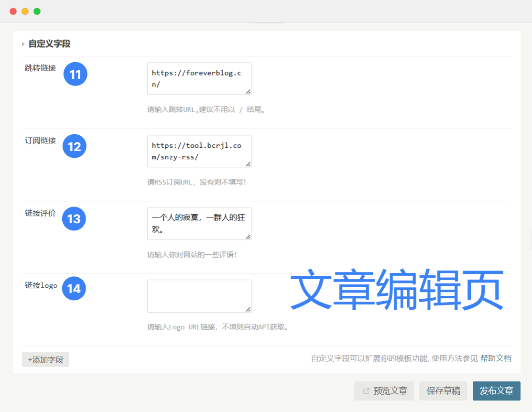
Task: Open the 帮助文档 link
Action: coord(496,358)
